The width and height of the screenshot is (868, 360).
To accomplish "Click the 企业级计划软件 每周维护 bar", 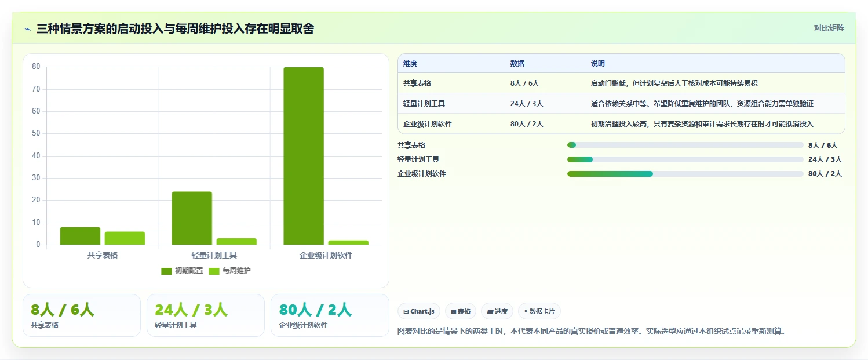I will point(348,242).
